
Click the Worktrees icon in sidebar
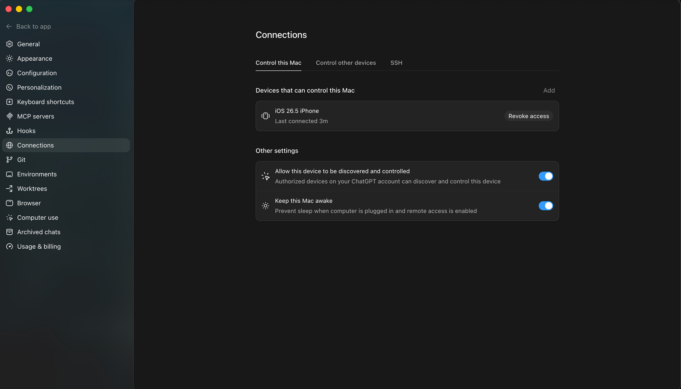coord(10,188)
